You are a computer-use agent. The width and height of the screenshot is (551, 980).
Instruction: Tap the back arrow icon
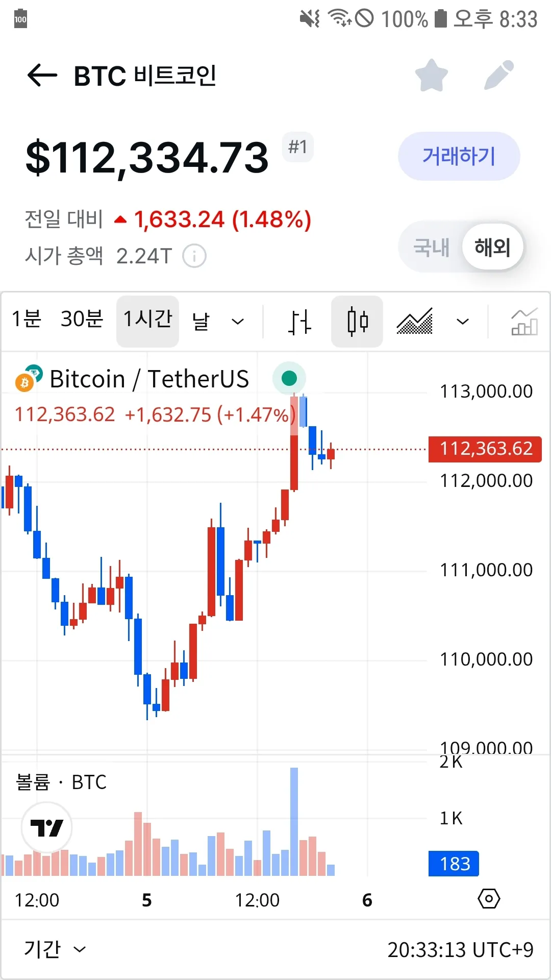point(42,76)
